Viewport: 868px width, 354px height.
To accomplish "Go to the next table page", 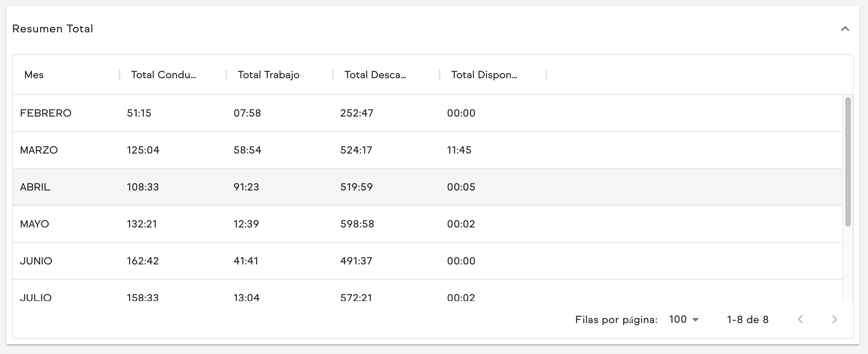I will point(834,320).
